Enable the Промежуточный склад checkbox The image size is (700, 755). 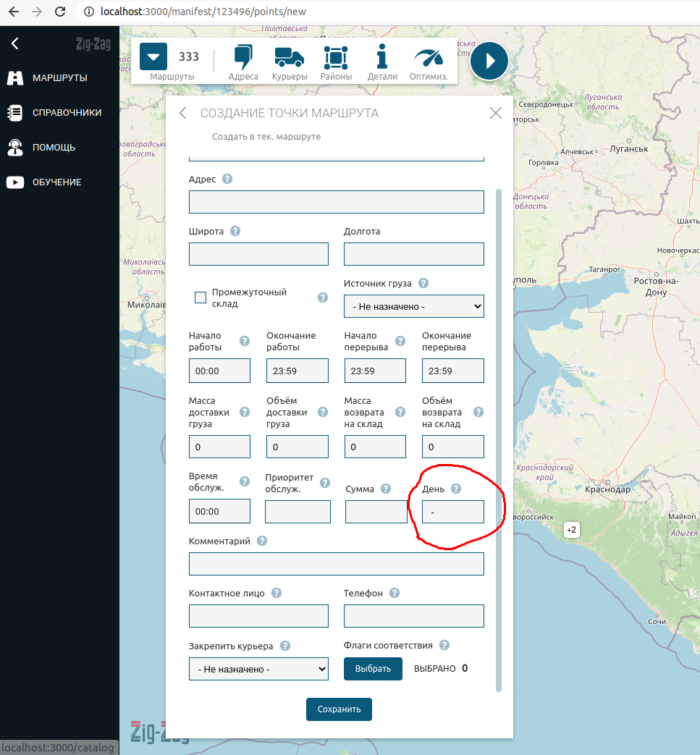pos(201,298)
